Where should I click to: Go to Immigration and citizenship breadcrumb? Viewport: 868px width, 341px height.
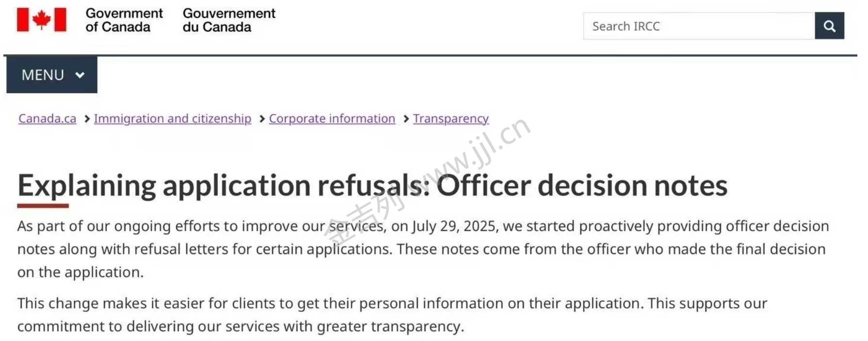click(172, 119)
